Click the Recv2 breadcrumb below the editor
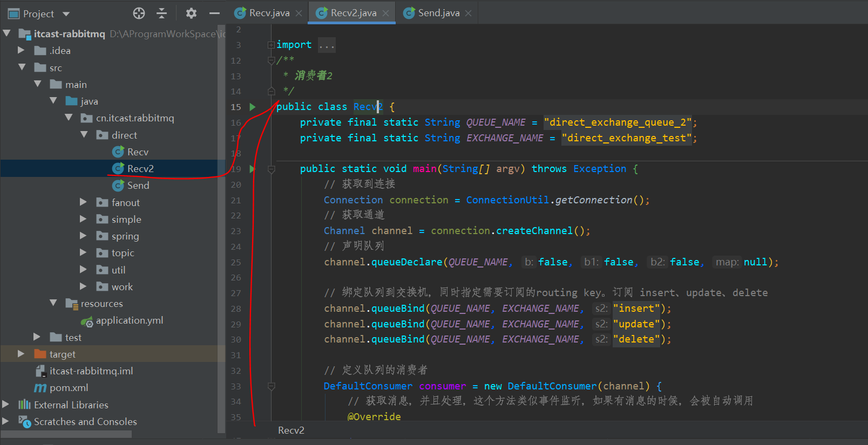The height and width of the screenshot is (445, 868). pyautogui.click(x=291, y=430)
